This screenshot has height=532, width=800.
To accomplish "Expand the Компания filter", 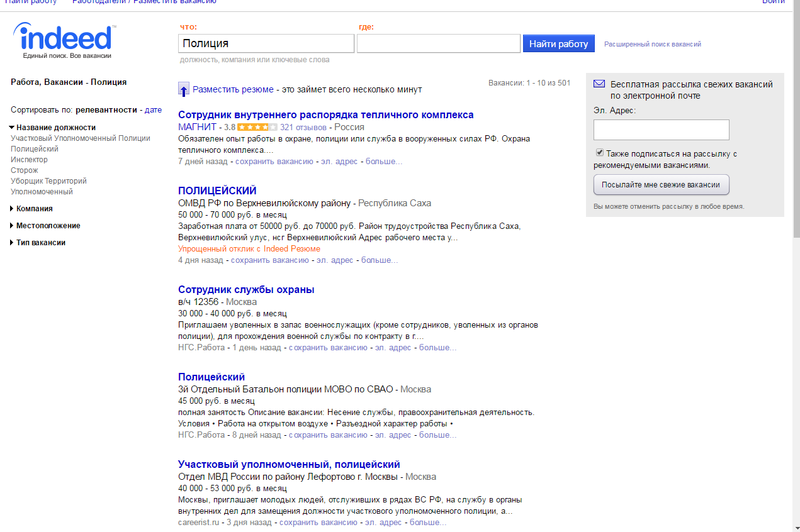I will 12,209.
